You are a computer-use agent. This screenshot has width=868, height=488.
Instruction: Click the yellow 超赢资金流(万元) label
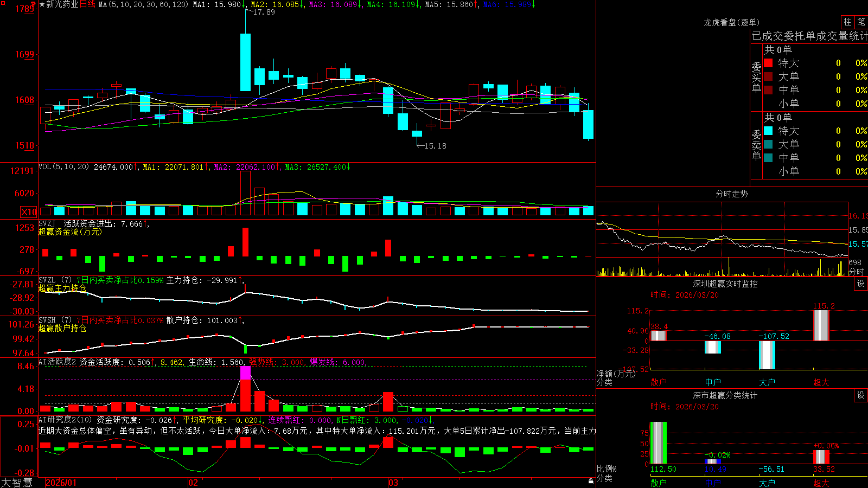[x=70, y=232]
